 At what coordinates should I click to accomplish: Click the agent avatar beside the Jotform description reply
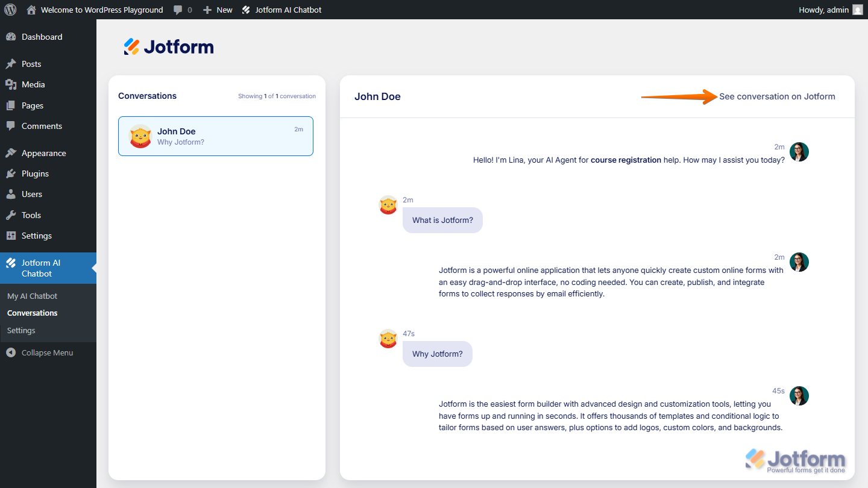799,262
